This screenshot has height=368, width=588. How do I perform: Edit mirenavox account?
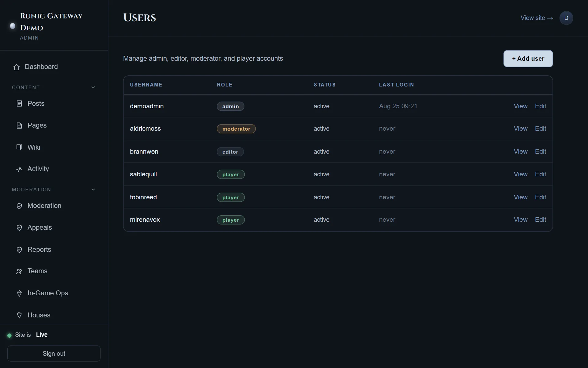(x=541, y=220)
